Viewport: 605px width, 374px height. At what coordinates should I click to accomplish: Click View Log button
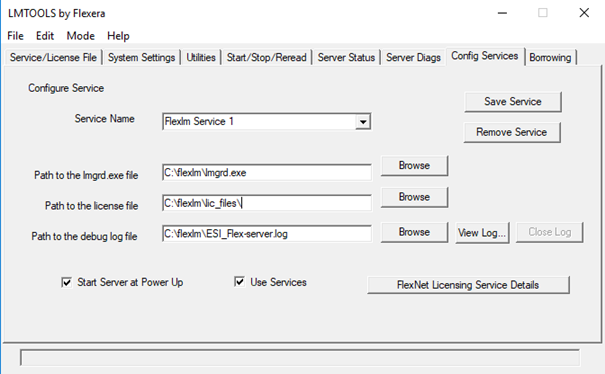click(482, 233)
